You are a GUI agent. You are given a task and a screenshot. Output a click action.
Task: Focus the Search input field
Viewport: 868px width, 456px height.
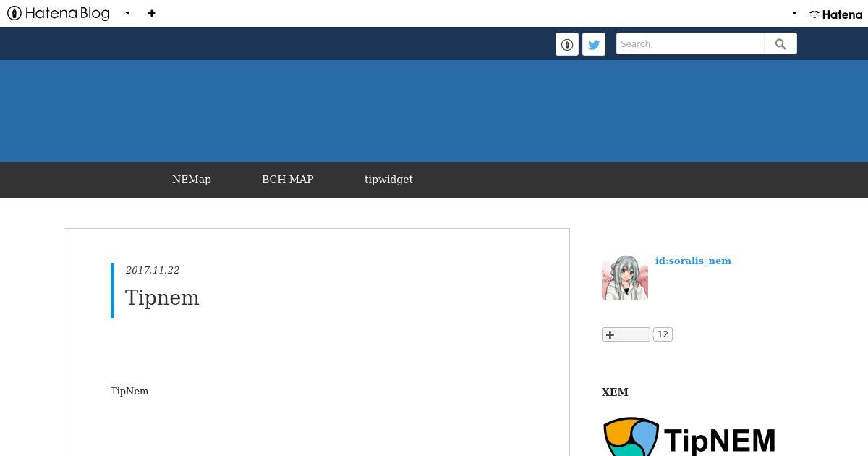click(x=690, y=43)
